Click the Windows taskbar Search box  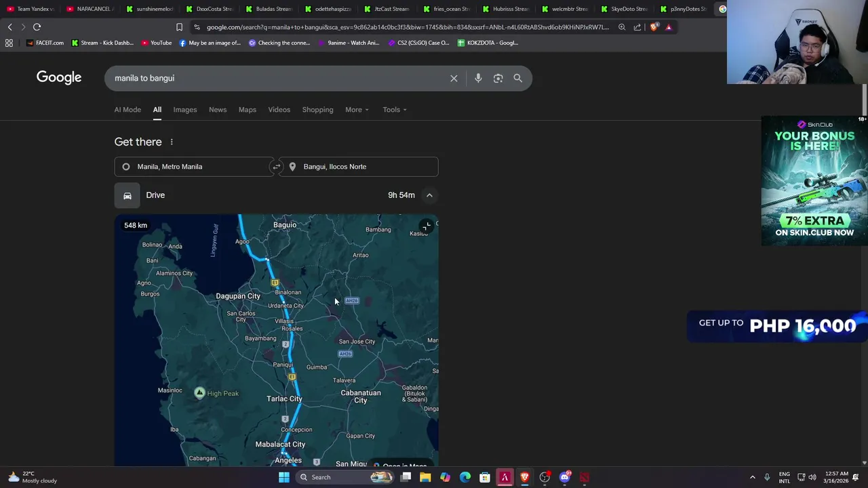coord(344,477)
